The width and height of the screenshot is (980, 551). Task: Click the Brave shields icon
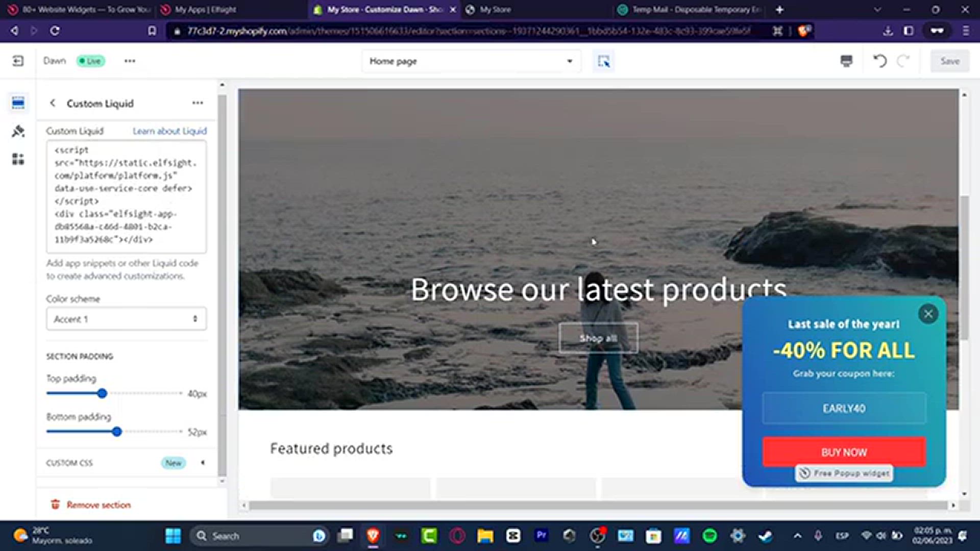804,31
